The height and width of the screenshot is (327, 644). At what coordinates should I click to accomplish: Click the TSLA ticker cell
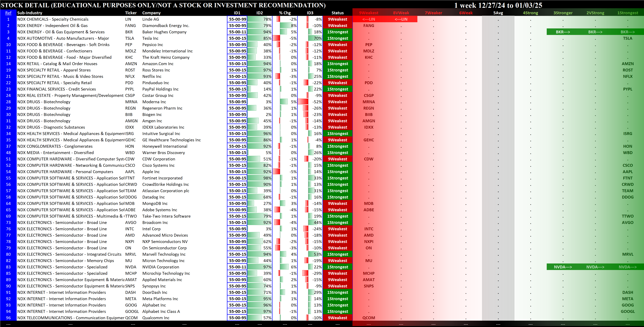coord(129,38)
